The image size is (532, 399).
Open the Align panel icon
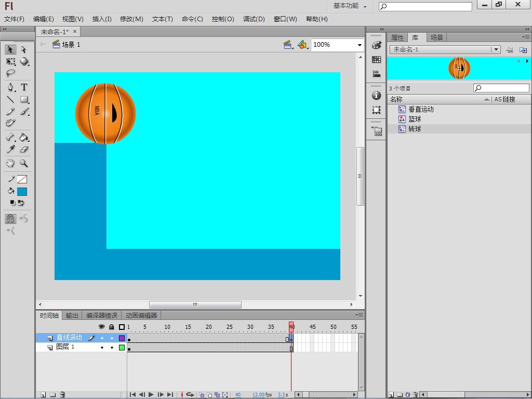coord(376,74)
